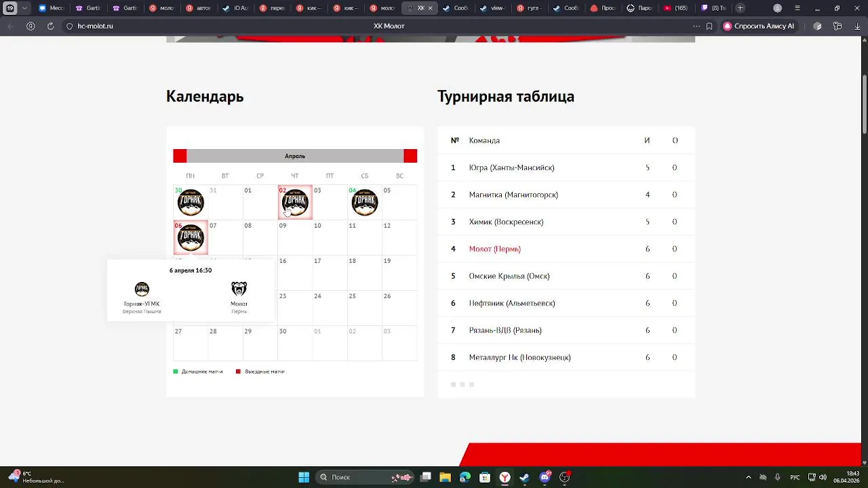Click the 'Спросить Алису AI' button

point(758,26)
